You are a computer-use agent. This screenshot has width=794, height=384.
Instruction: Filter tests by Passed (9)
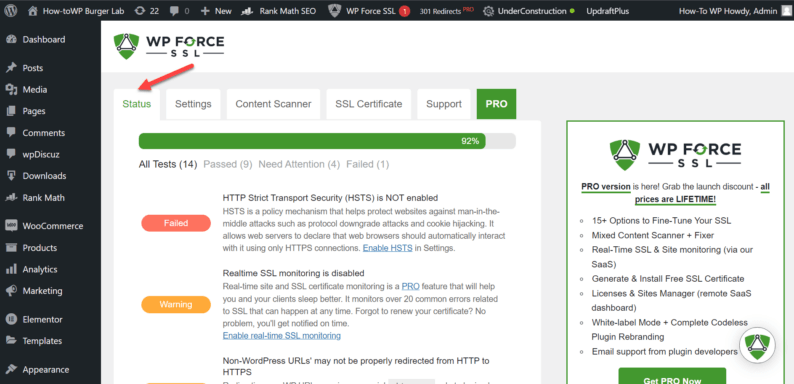point(228,164)
